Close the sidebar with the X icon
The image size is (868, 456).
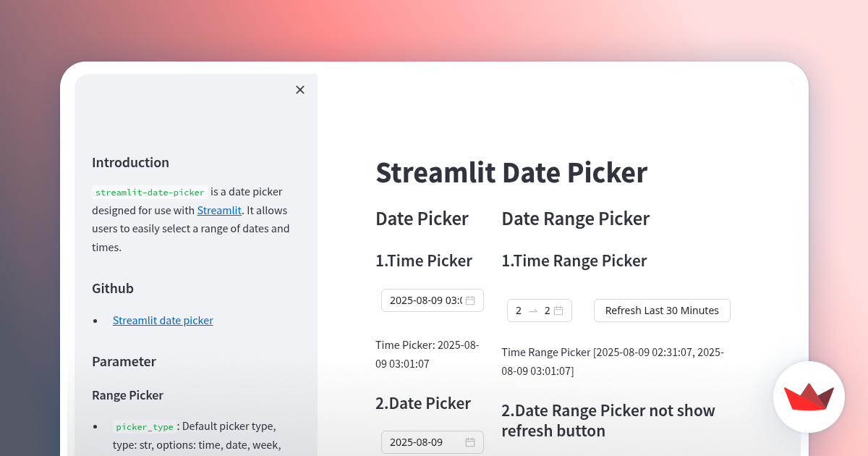click(300, 90)
